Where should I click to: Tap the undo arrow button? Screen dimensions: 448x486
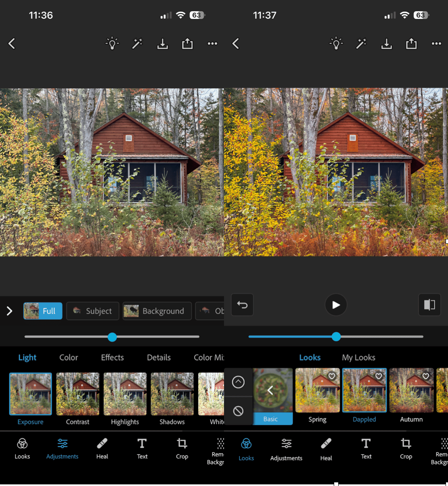point(242,305)
